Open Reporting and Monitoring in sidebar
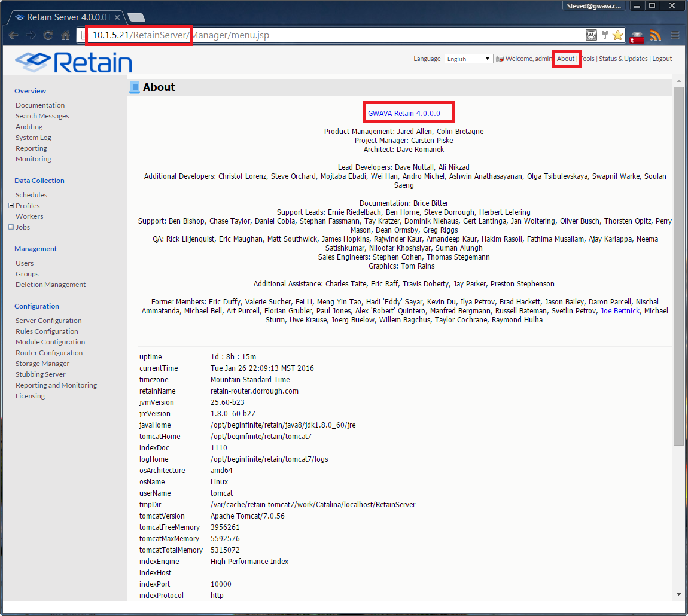 [56, 385]
